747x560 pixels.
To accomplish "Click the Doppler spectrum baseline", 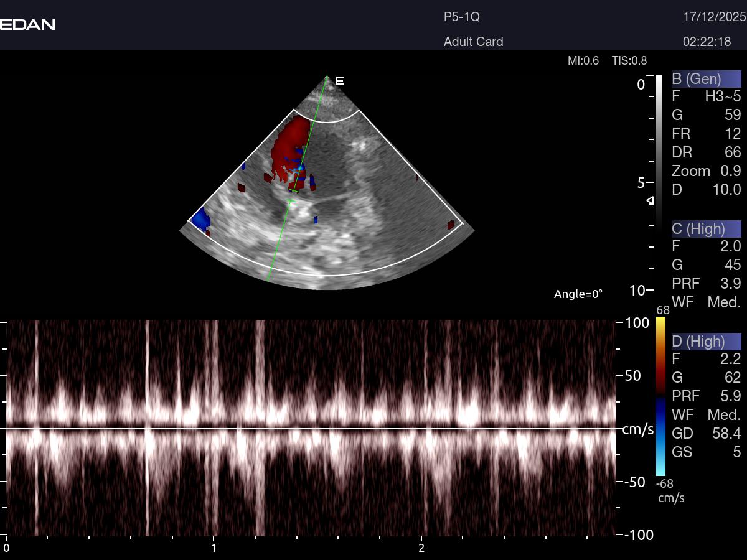I will click(x=311, y=428).
